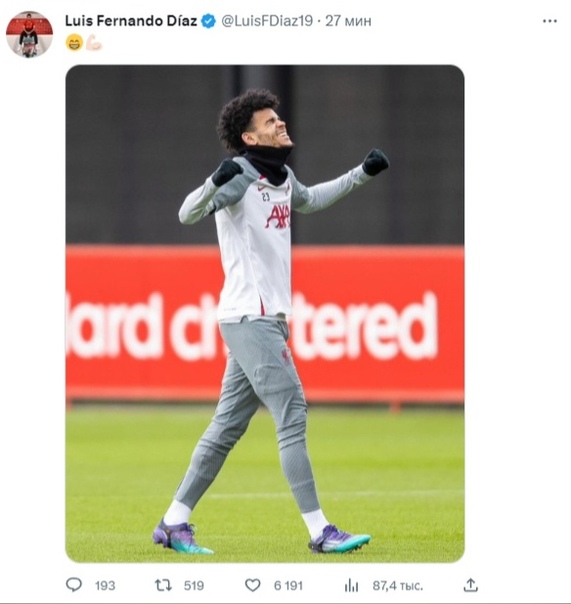This screenshot has width=571, height=604.
Task: Open the view analytics bar chart icon
Action: pos(351,586)
